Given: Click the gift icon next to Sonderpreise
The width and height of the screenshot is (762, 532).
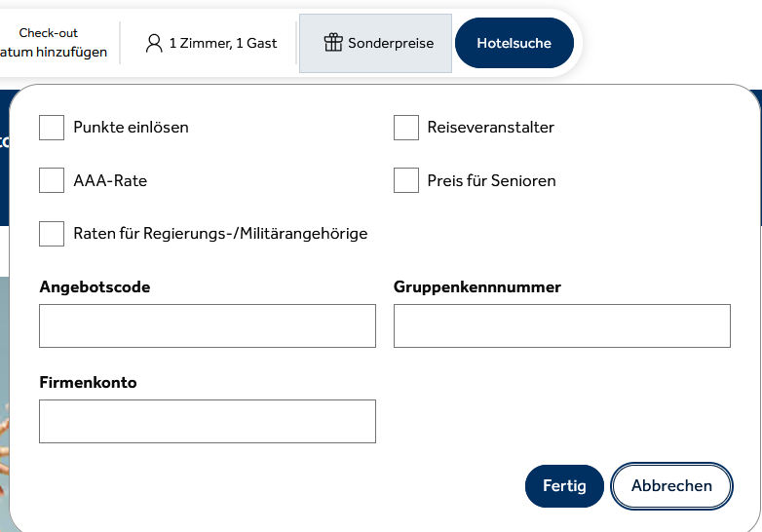Looking at the screenshot, I should click(x=333, y=42).
